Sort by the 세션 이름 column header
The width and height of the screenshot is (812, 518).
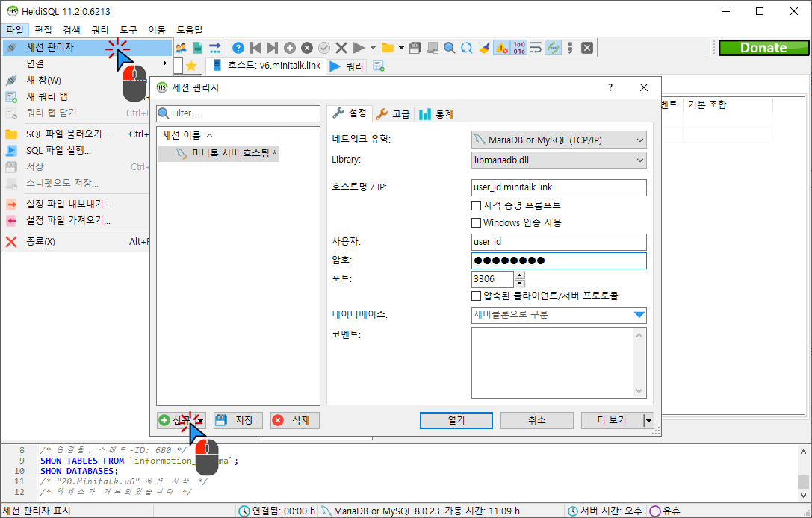(218, 136)
